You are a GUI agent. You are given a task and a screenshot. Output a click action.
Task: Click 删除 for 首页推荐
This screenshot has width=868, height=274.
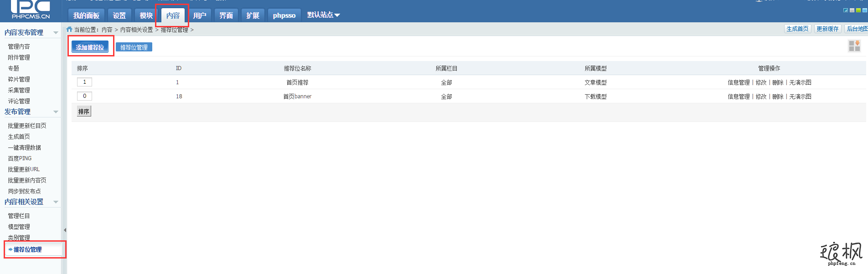pyautogui.click(x=778, y=82)
